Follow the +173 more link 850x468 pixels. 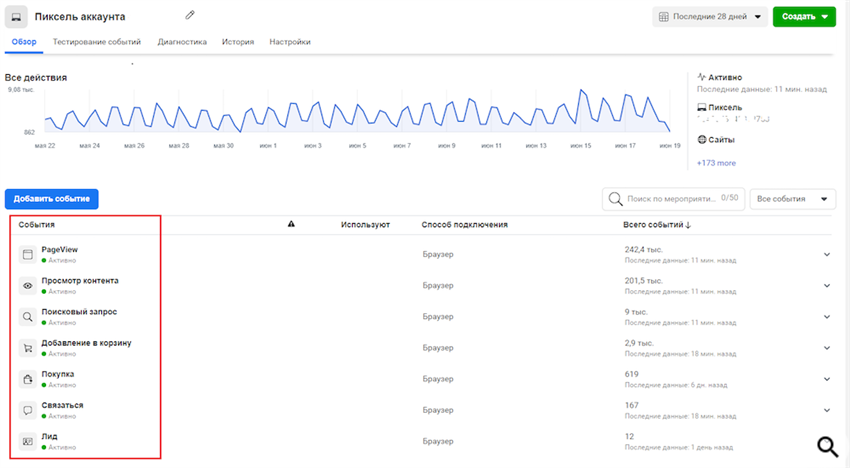(x=716, y=163)
